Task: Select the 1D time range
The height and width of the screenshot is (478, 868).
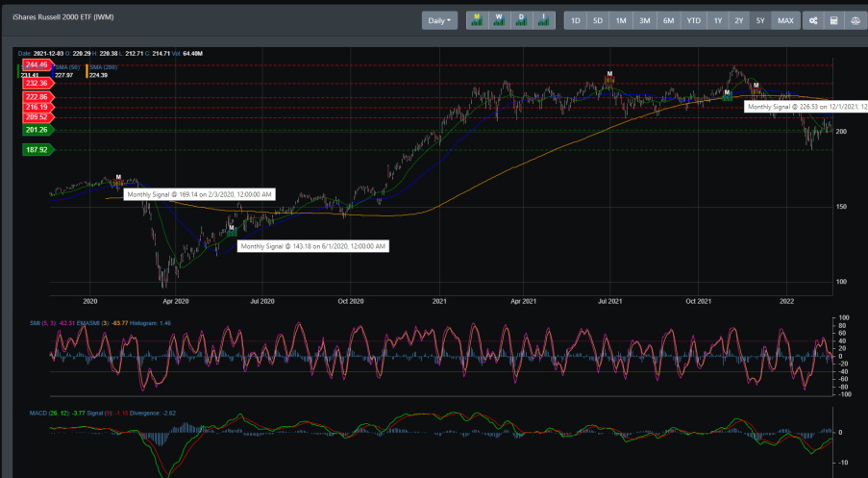Action: 575,20
